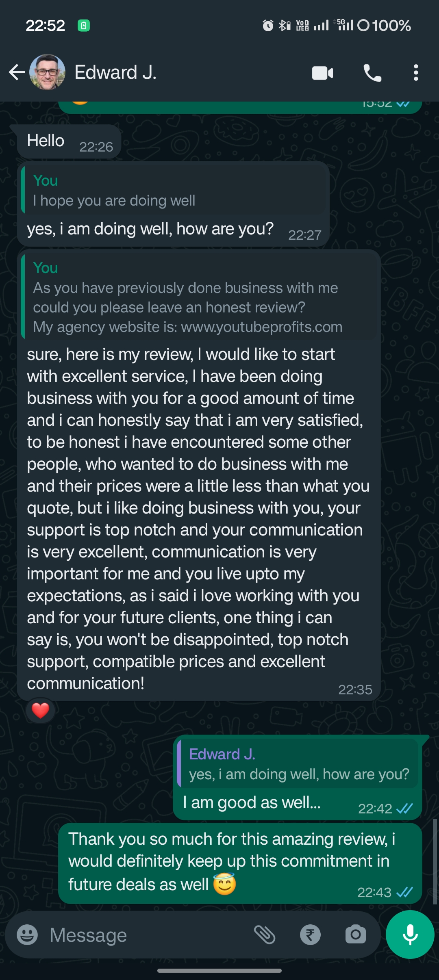
Task: Open Edward J.'s profile picture
Action: pyautogui.click(x=48, y=72)
